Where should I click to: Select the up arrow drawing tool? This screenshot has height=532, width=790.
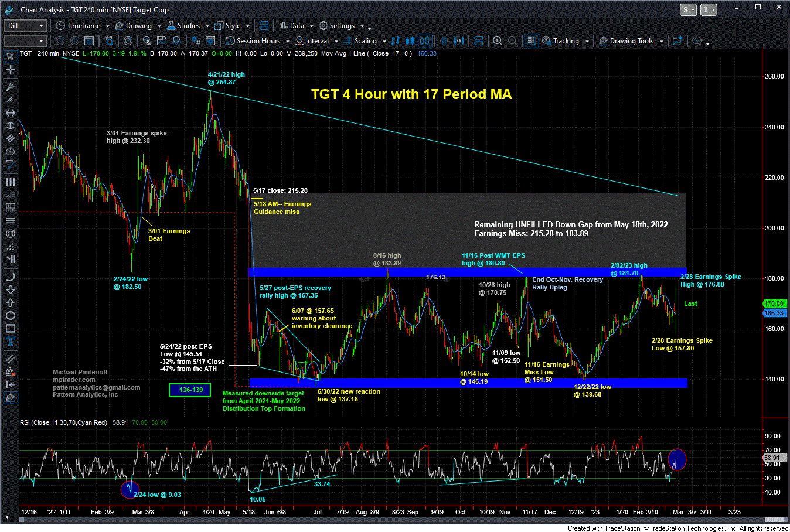click(x=10, y=302)
